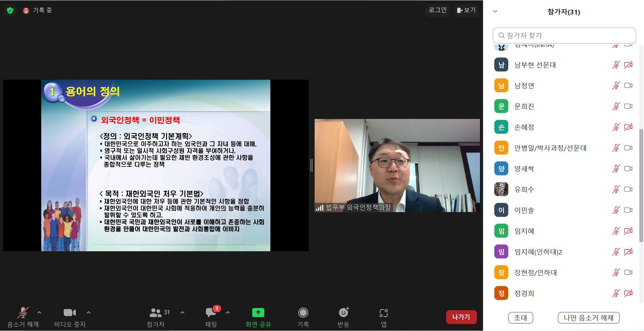Click the 로그인 button
The image size is (644, 331).
438,10
